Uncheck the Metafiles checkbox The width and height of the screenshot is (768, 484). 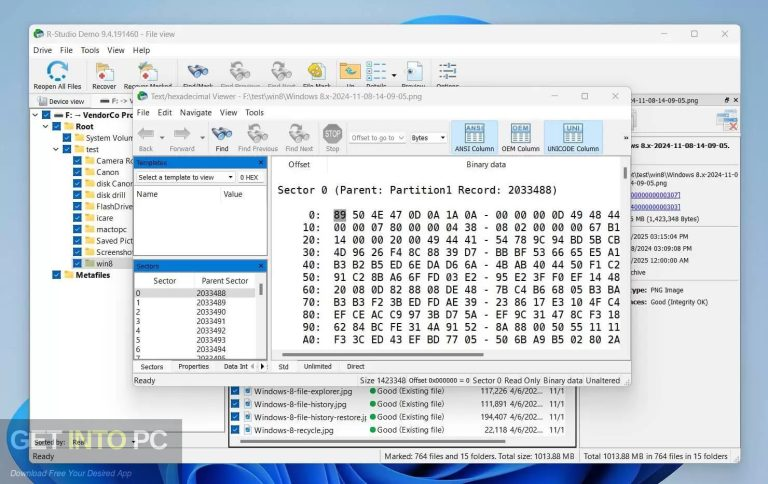(56, 275)
